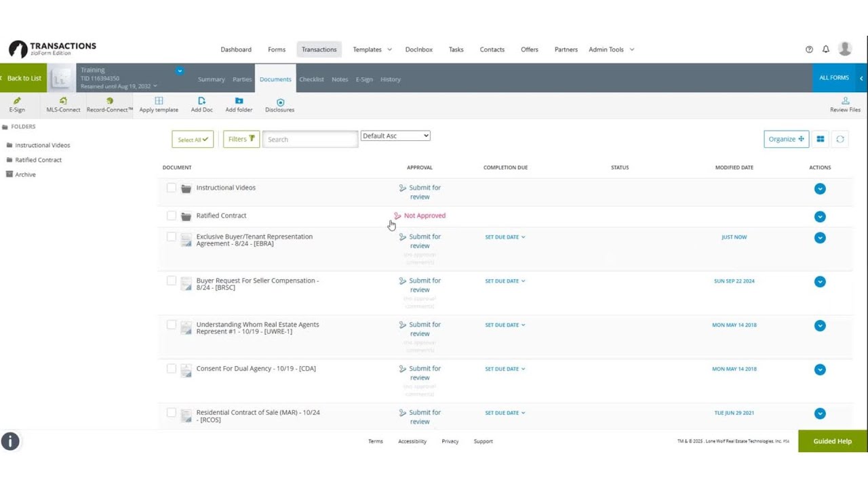This screenshot has width=868, height=488.
Task: Open the Disclosures tool
Action: coord(280,104)
